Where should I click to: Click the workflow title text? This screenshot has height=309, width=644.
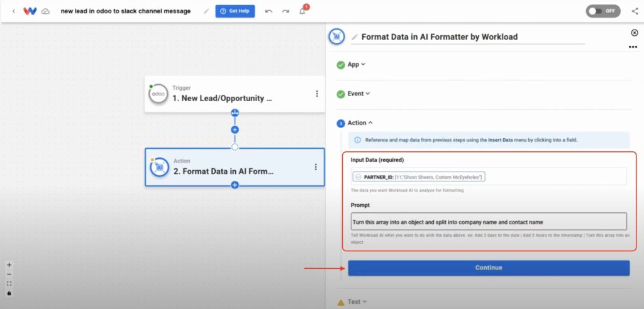126,11
